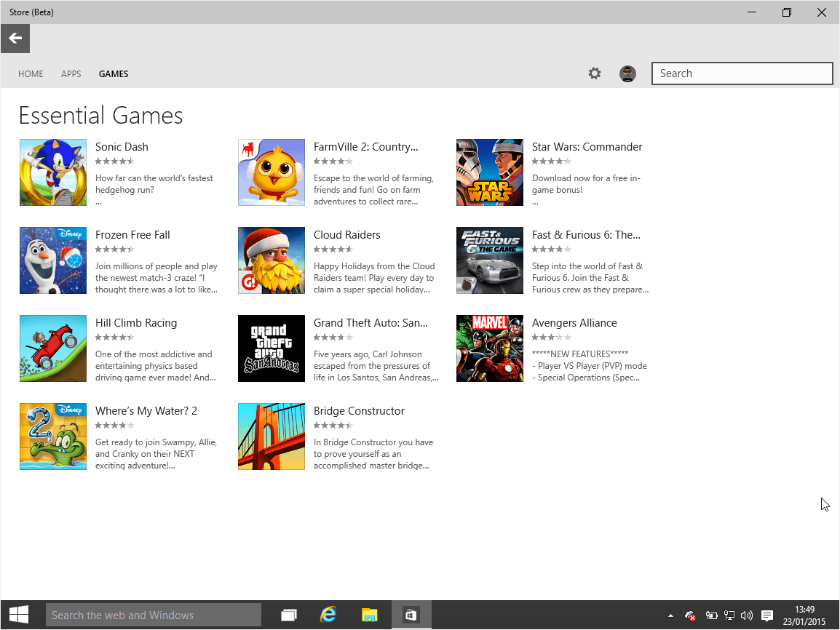Image resolution: width=840 pixels, height=630 pixels.
Task: Go back using the back arrow button
Action: click(15, 39)
